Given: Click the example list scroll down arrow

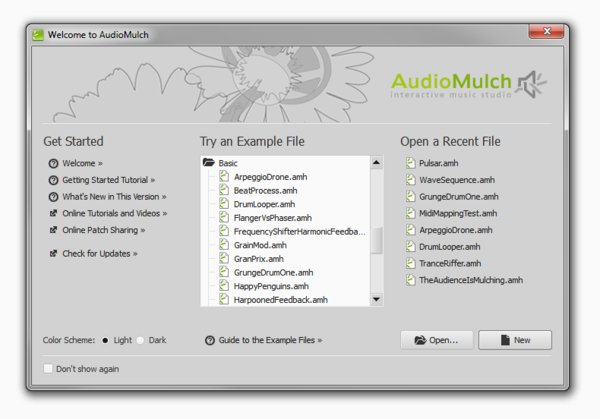Looking at the screenshot, I should point(377,299).
